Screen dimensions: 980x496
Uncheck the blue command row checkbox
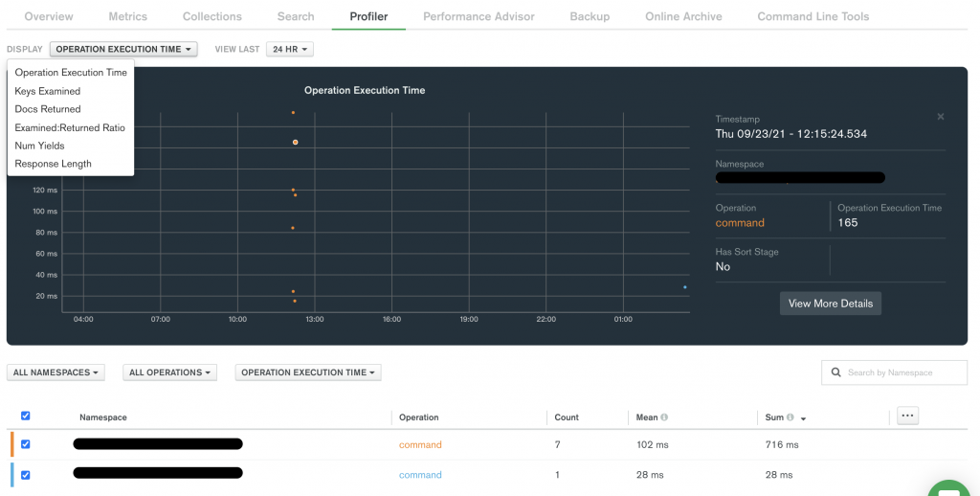click(x=26, y=475)
